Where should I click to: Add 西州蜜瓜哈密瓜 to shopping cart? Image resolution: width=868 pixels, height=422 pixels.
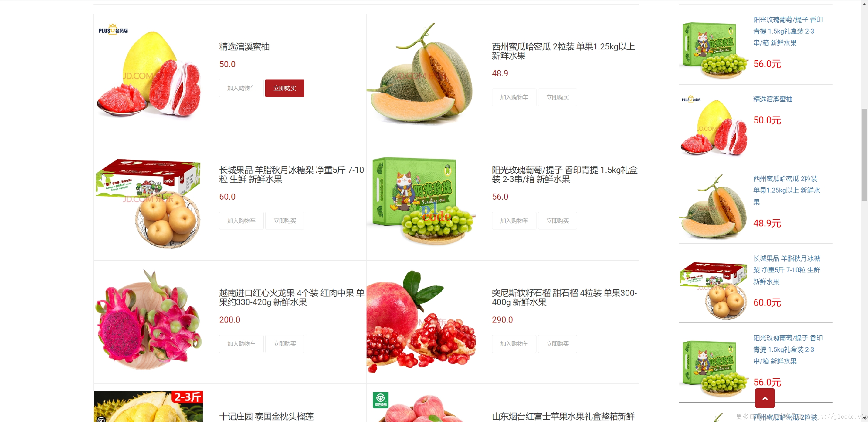point(514,97)
